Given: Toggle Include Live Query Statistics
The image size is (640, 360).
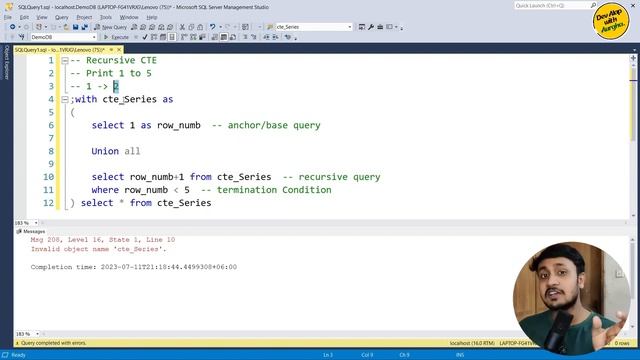Looking at the screenshot, I should (x=193, y=37).
